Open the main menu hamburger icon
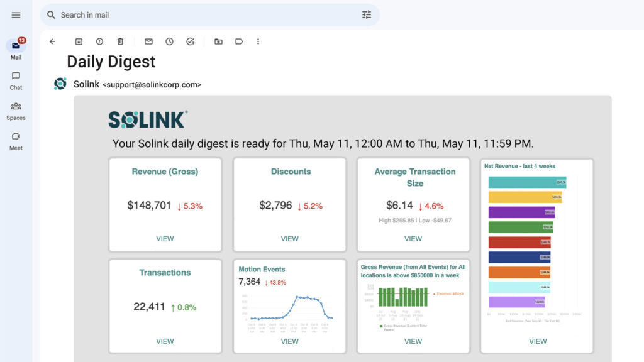 click(16, 15)
